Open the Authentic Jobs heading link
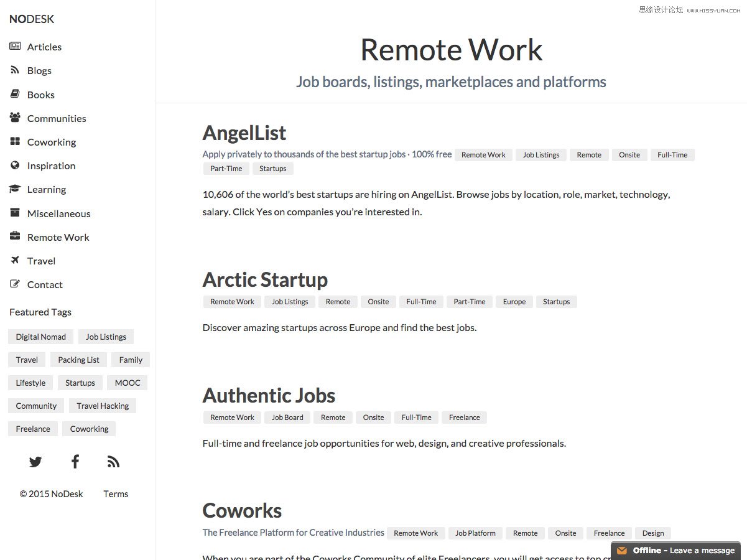 click(x=269, y=395)
